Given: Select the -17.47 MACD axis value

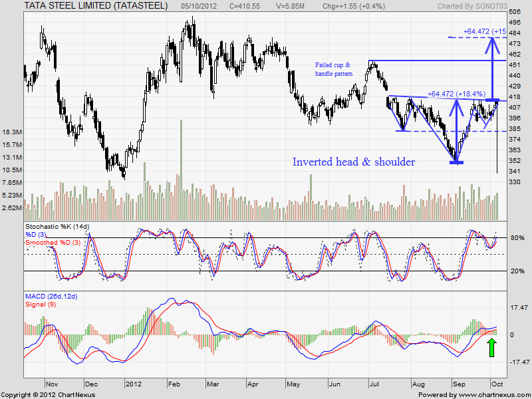Looking at the screenshot, I should (519, 362).
